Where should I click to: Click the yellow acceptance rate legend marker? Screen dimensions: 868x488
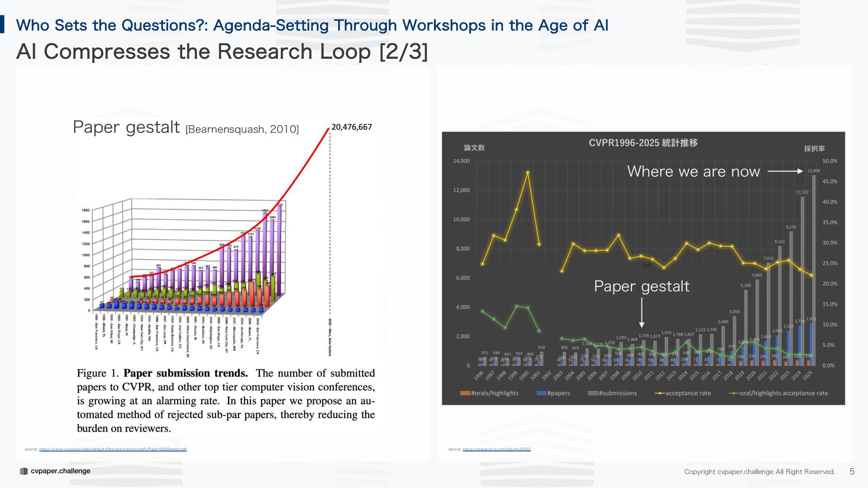click(660, 393)
